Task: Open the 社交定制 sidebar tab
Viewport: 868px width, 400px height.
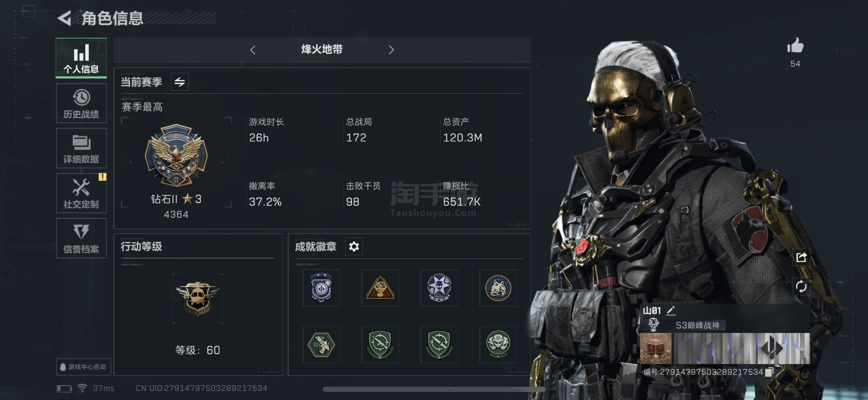Action: (x=81, y=193)
